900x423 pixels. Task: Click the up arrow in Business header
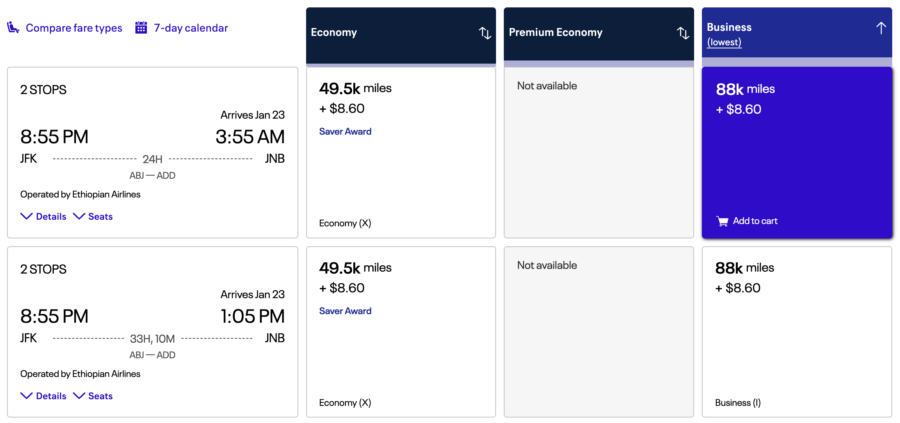(881, 28)
